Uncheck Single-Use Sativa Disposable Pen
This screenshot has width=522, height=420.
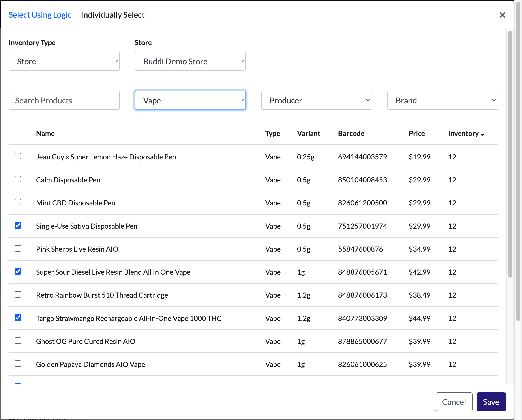(18, 225)
